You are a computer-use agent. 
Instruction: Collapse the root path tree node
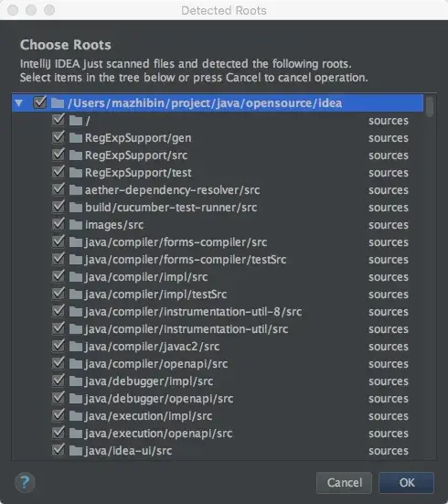19,103
